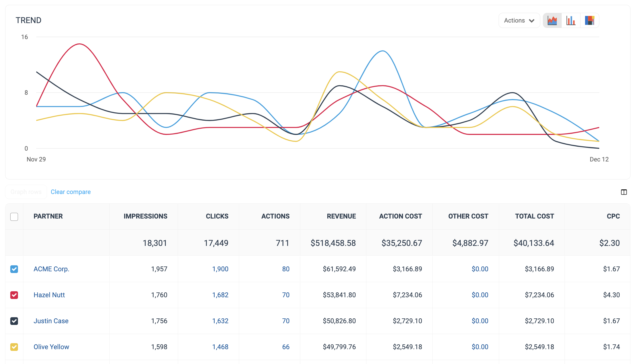The image size is (637, 364).
Task: Sort by the Revenue column header
Action: [x=341, y=216]
